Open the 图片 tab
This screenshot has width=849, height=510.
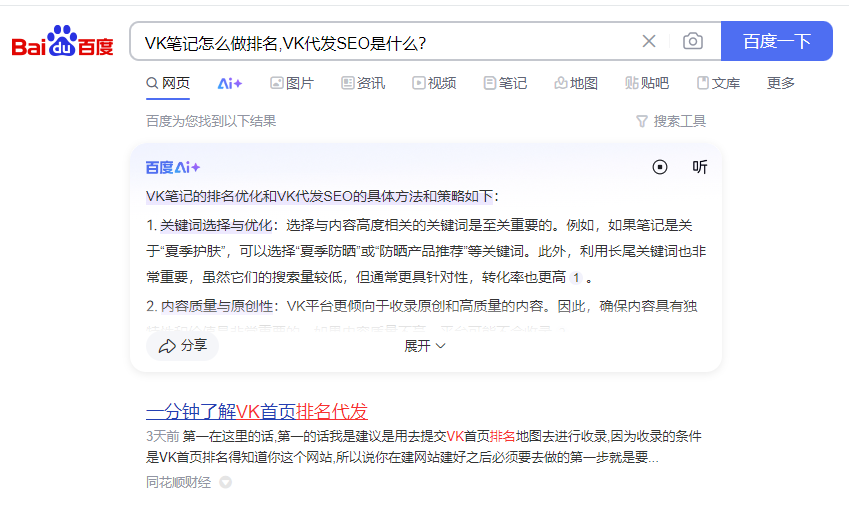coord(292,83)
